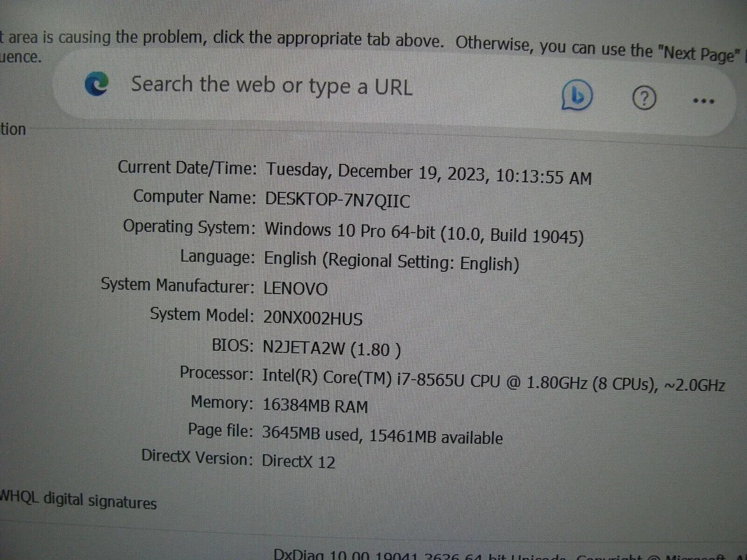This screenshot has height=560, width=747.
Task: Click the 'Processor:' label
Action: pos(217,373)
